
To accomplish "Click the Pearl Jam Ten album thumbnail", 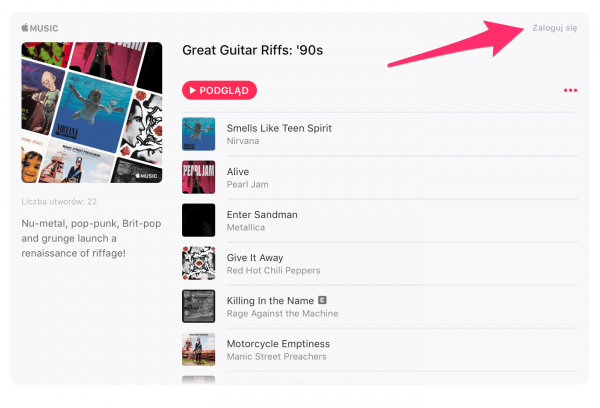I will tap(198, 177).
